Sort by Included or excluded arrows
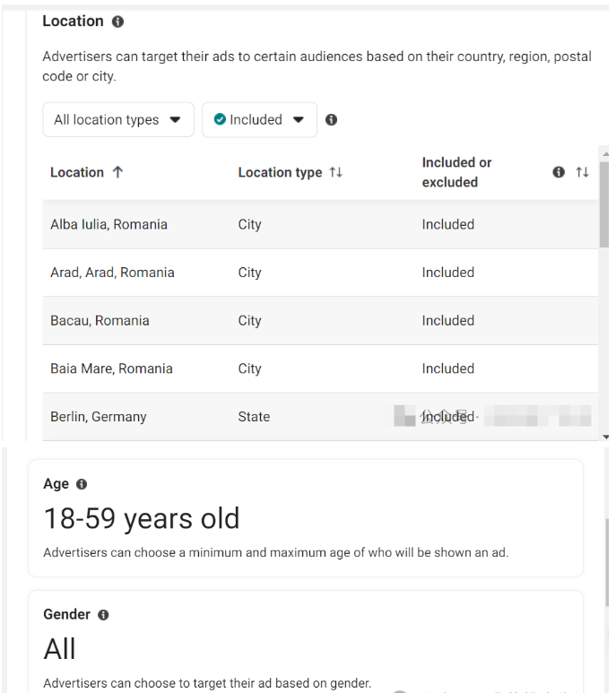 pos(582,172)
